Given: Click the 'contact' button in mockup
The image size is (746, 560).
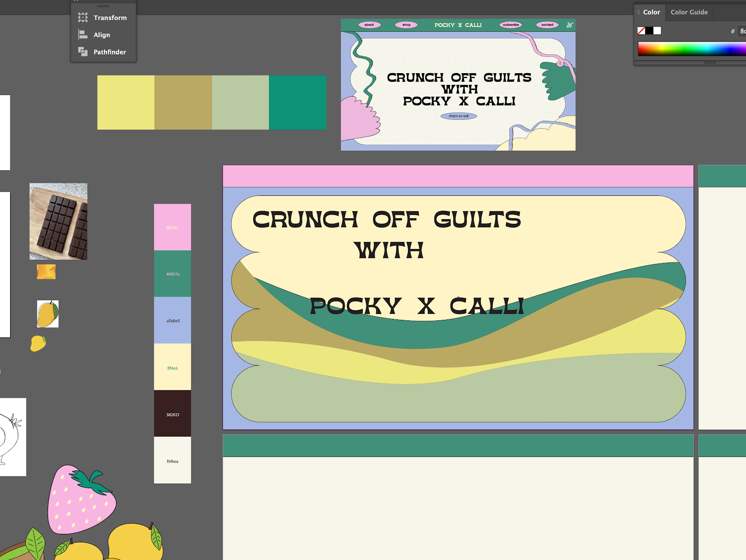Looking at the screenshot, I should 547,25.
